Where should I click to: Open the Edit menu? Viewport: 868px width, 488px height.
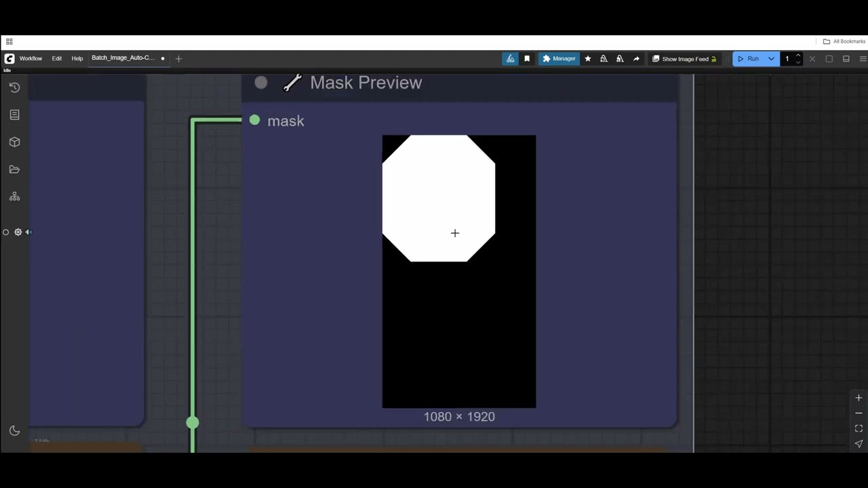pyautogui.click(x=57, y=58)
